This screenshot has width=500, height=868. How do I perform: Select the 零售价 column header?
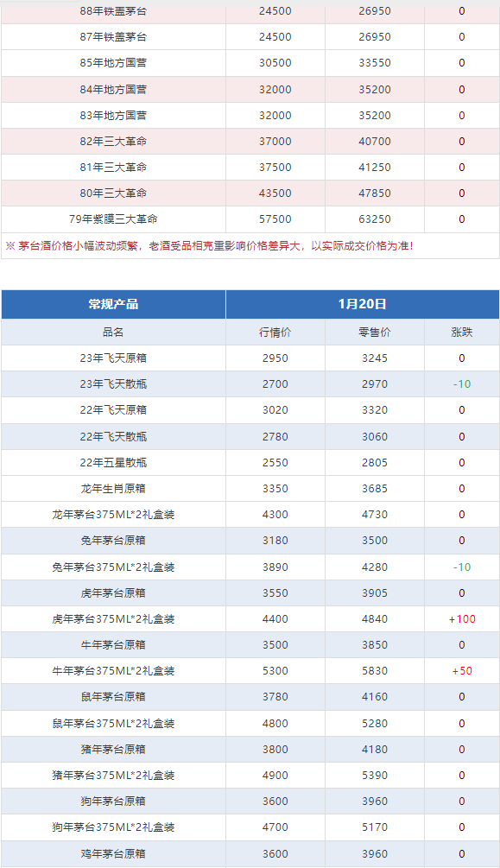tap(375, 333)
